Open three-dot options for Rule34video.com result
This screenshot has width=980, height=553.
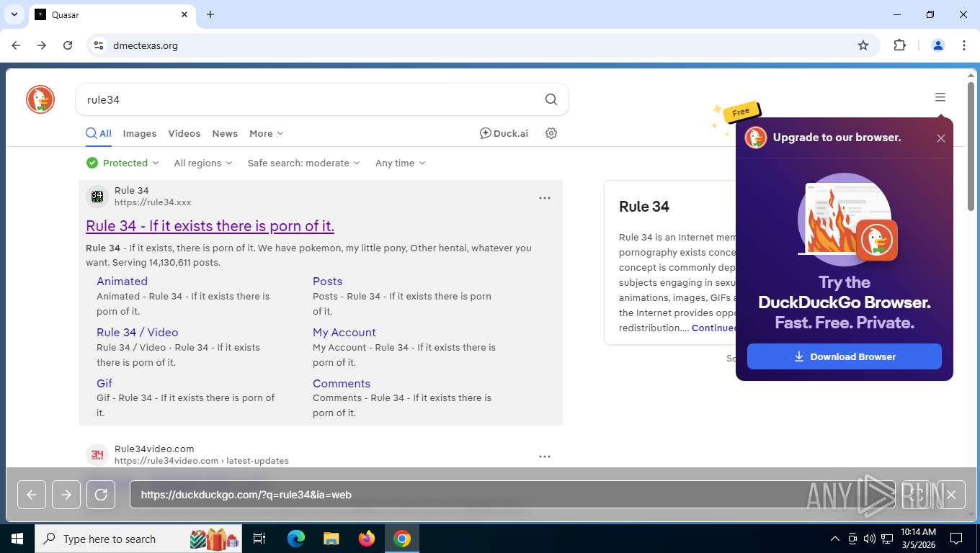pyautogui.click(x=545, y=456)
